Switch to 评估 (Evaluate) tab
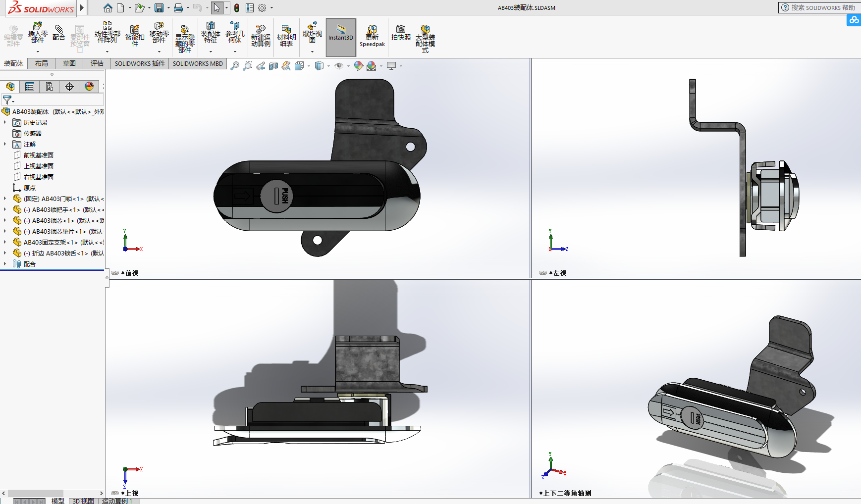The height and width of the screenshot is (504, 861). [x=97, y=63]
